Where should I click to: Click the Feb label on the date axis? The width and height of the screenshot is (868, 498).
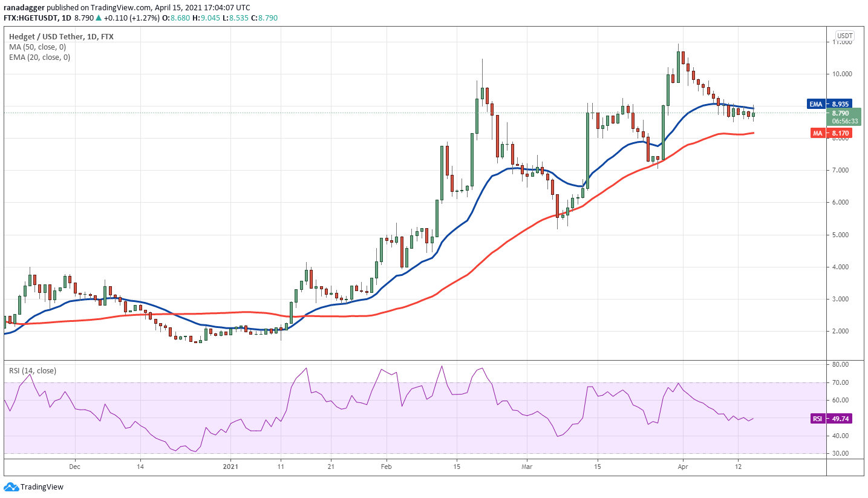click(x=386, y=467)
